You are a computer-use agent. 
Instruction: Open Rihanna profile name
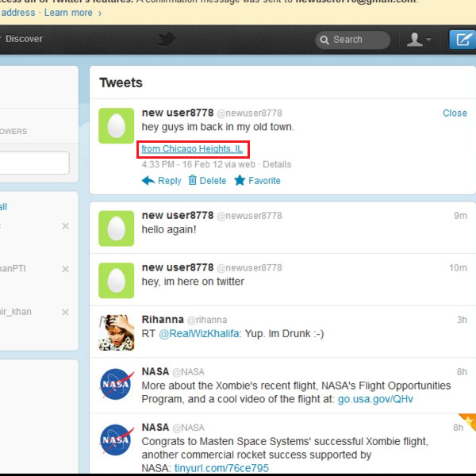click(163, 320)
